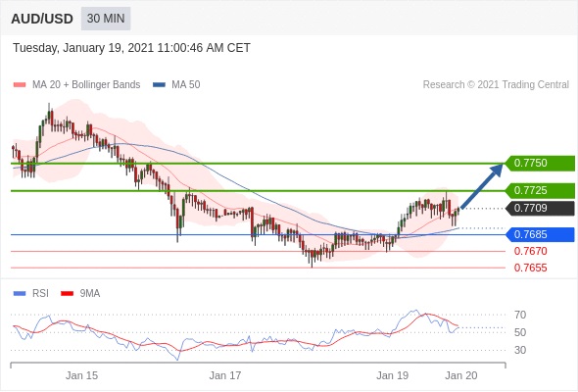The width and height of the screenshot is (578, 392).
Task: Click the Jan 20 date axis label
Action: click(461, 375)
